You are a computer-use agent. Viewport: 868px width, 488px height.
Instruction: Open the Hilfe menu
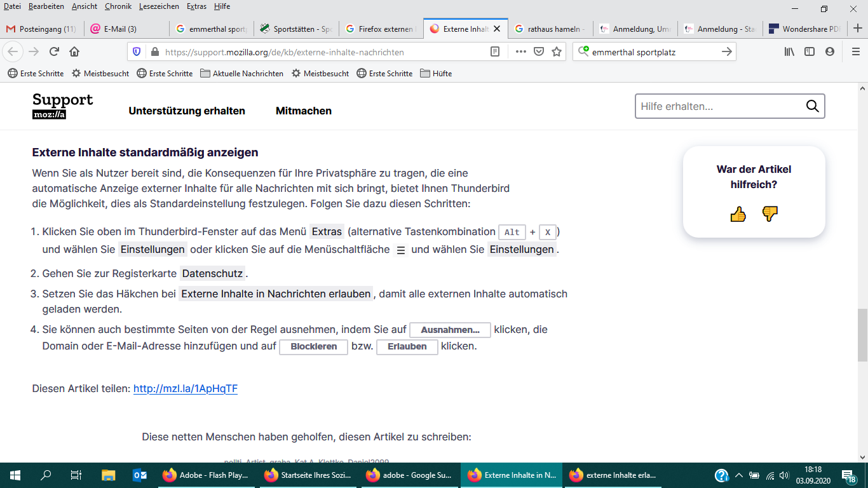[222, 6]
